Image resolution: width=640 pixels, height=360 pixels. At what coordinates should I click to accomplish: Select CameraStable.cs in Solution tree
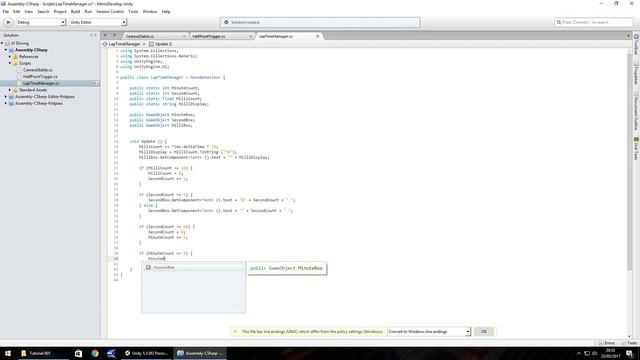pos(38,70)
